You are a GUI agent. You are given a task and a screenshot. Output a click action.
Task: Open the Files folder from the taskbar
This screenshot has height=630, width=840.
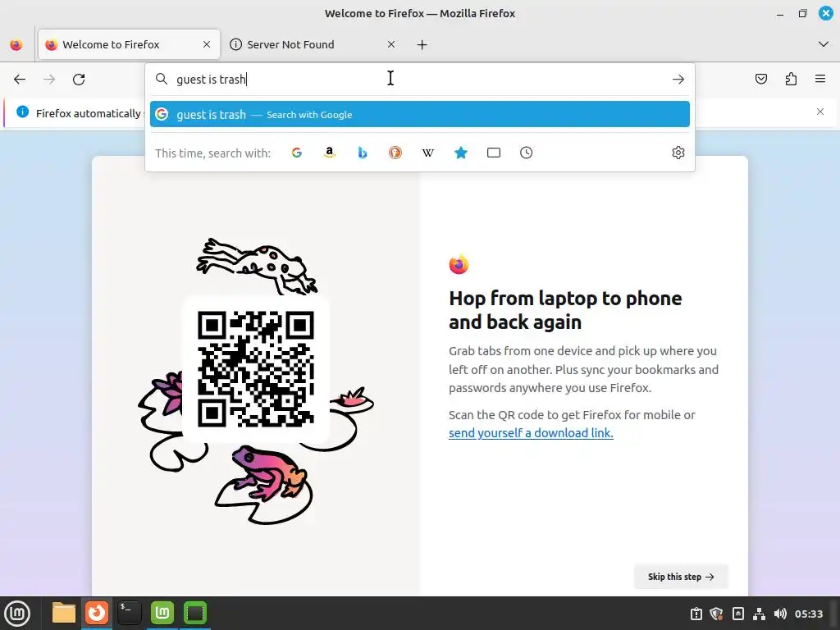point(64,613)
